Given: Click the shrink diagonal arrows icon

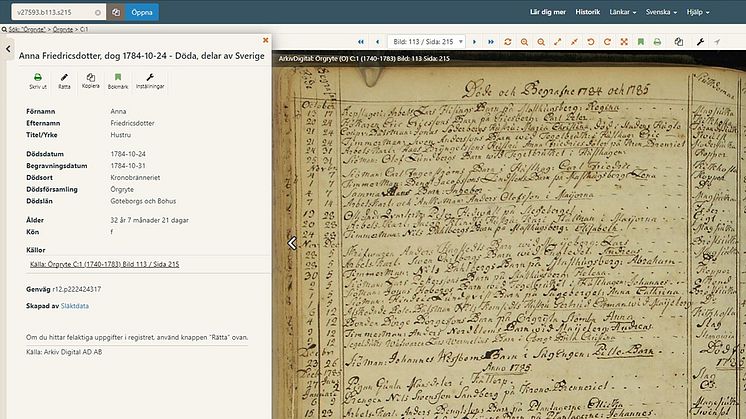Looking at the screenshot, I should [x=574, y=42].
